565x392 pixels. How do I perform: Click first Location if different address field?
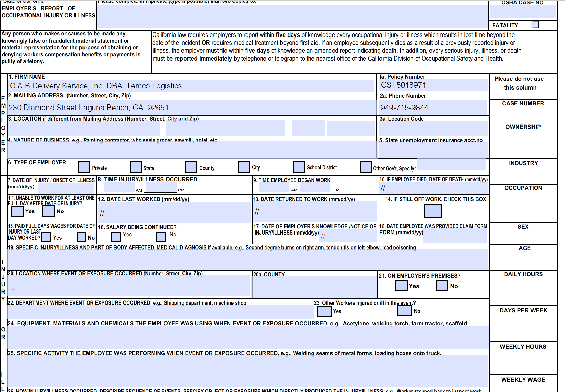(x=84, y=129)
